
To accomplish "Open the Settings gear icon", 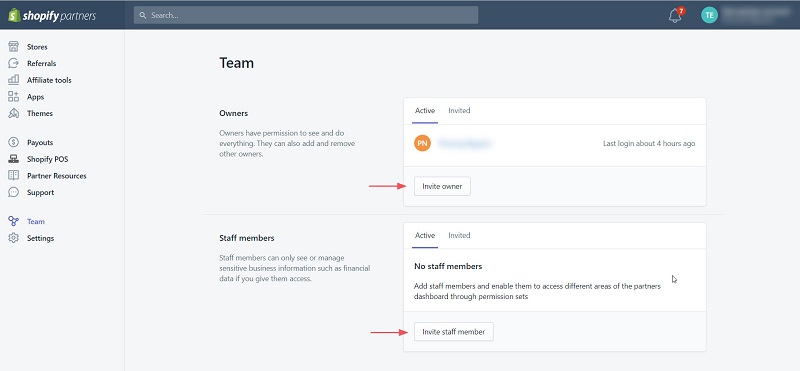I will click(14, 238).
